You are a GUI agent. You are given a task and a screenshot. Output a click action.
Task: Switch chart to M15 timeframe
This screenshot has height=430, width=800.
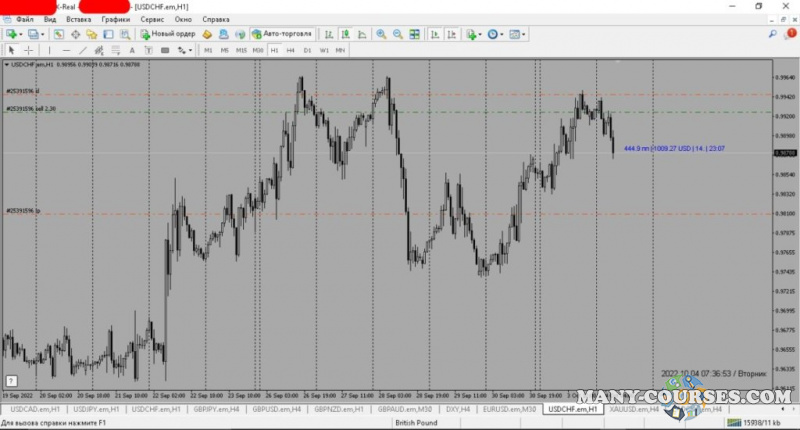[x=241, y=50]
